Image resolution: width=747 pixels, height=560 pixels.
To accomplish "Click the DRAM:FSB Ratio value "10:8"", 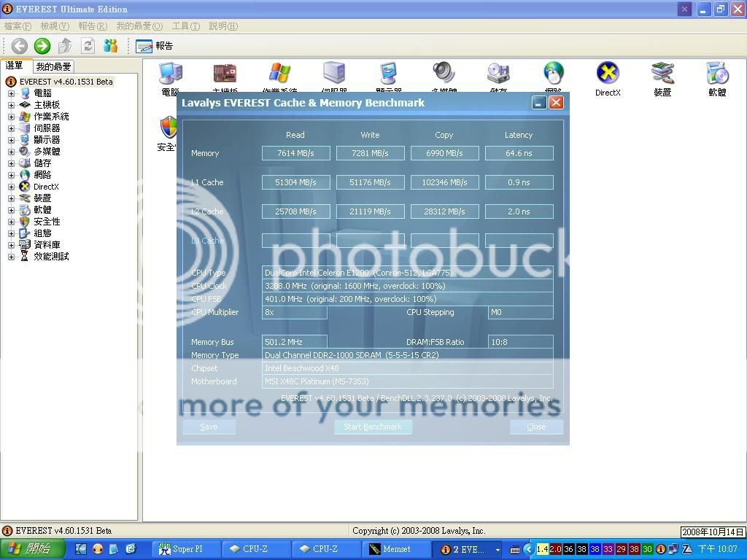I will coord(521,342).
